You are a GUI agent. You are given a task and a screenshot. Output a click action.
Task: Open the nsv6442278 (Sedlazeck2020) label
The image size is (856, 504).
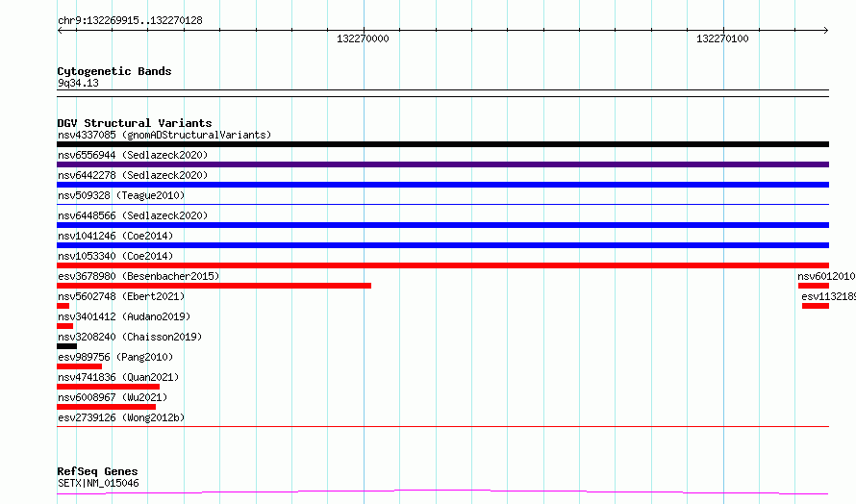tap(133, 175)
